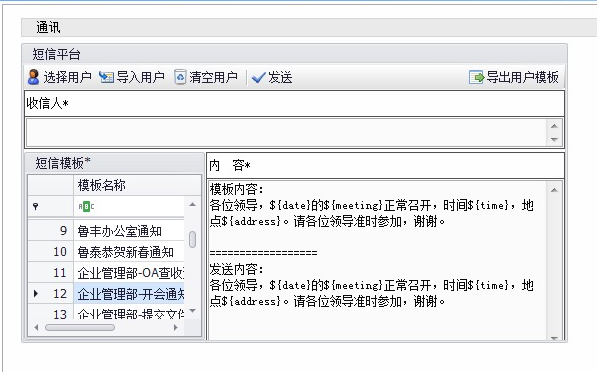Screen dimensions: 597x372
Task: Click the template list vertical scroll thumb
Action: pos(193,239)
